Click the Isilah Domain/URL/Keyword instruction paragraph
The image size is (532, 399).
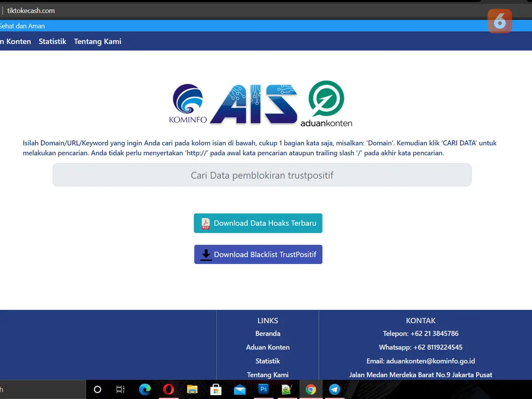click(x=260, y=148)
